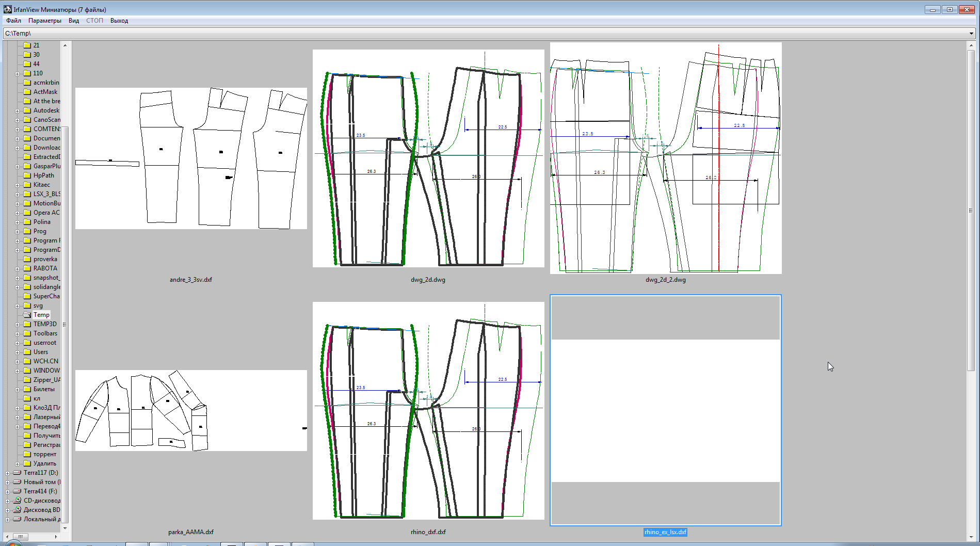This screenshot has height=546, width=980.
Task: Select the Удалить folder in tree
Action: (x=45, y=463)
